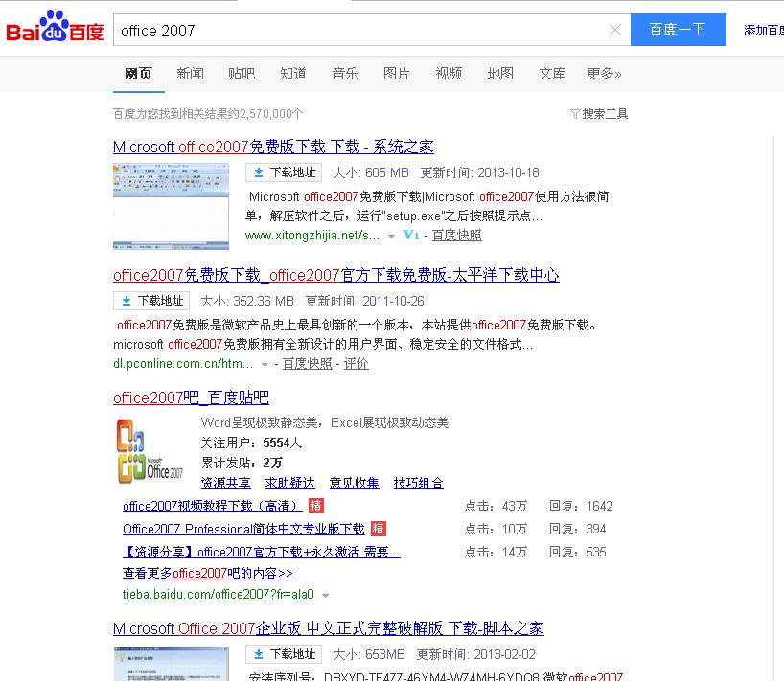This screenshot has width=784, height=681.
Task: Switch to the 视频 tab
Action: point(449,74)
